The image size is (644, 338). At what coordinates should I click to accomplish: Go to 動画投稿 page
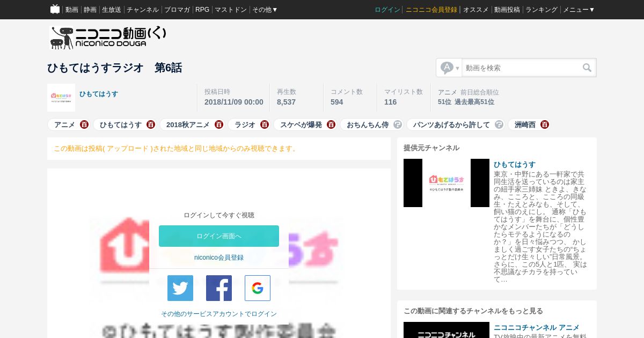pyautogui.click(x=507, y=10)
